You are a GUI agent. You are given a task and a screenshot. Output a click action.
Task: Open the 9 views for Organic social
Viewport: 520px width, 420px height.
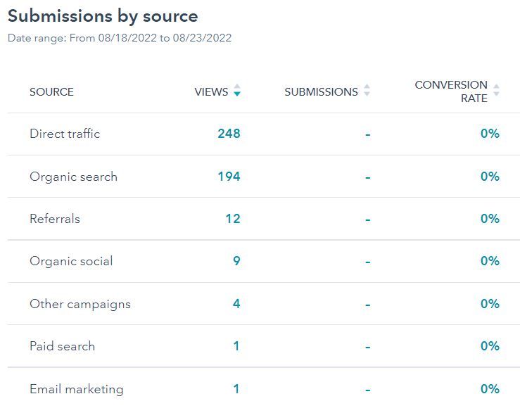point(236,261)
